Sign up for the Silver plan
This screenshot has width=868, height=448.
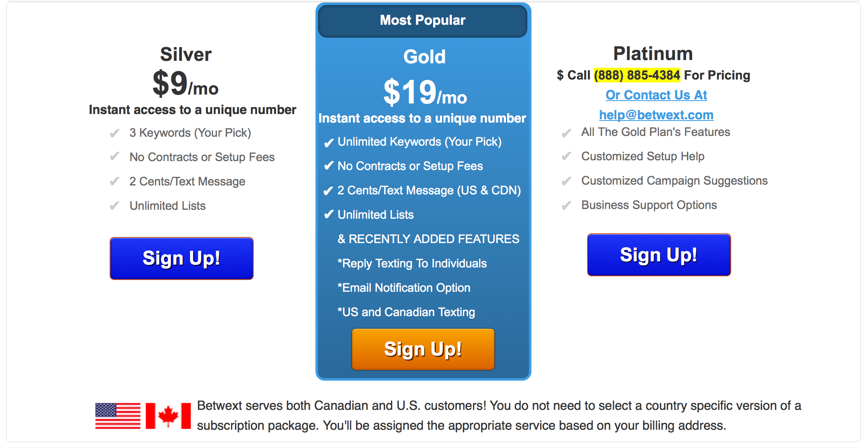(x=181, y=258)
